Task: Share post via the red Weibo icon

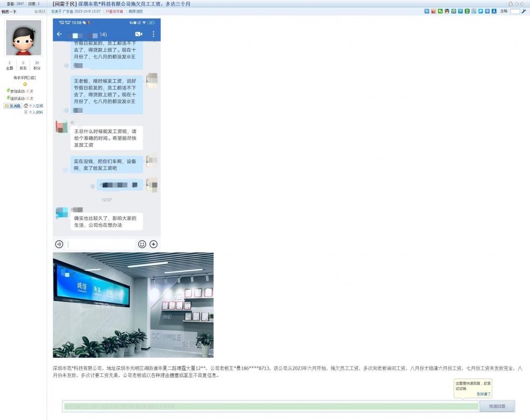Action: point(433,11)
